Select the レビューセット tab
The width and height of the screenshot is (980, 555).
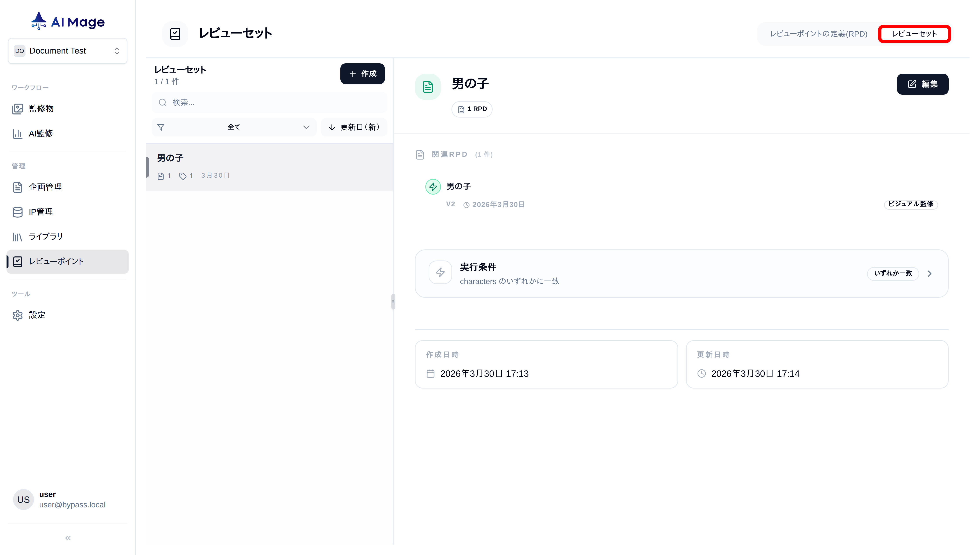click(x=914, y=34)
